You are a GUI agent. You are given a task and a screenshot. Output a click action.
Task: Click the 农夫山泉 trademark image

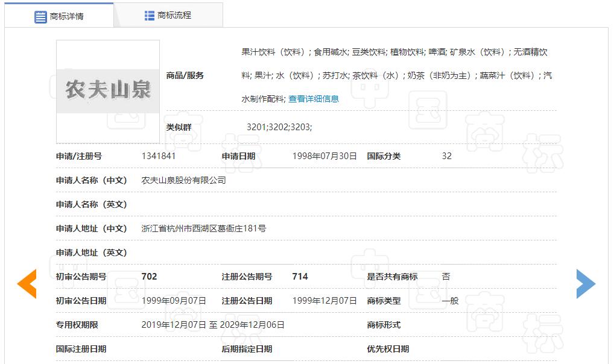pos(108,91)
